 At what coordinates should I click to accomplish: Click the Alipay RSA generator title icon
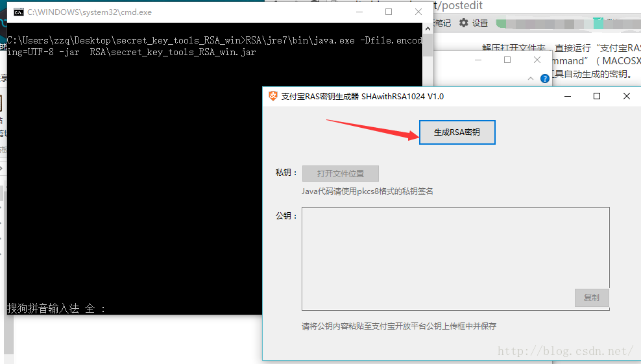pyautogui.click(x=272, y=96)
